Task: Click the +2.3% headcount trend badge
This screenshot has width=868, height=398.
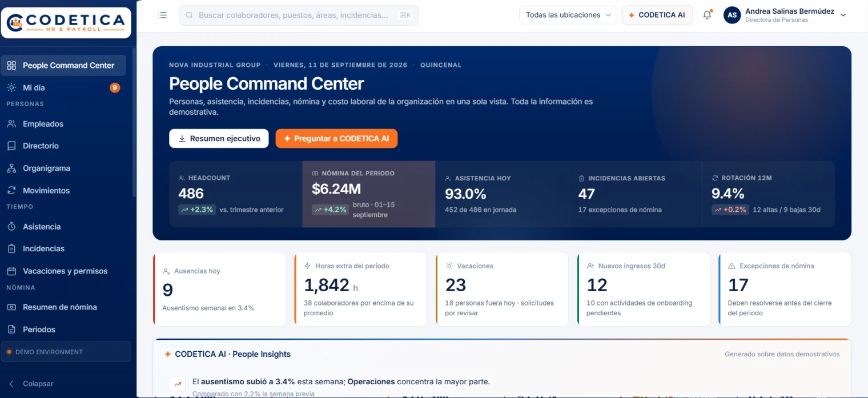Action: pos(197,210)
